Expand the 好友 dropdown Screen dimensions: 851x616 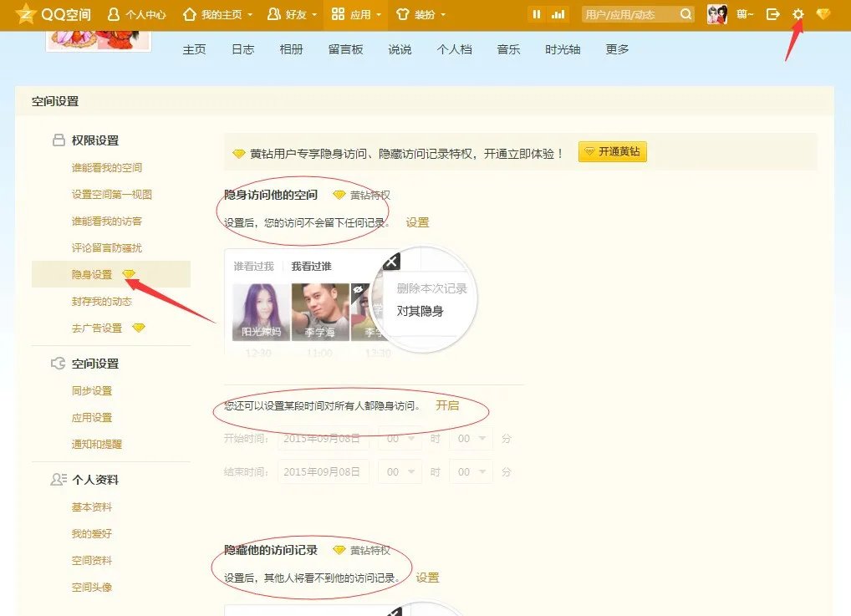(x=292, y=15)
